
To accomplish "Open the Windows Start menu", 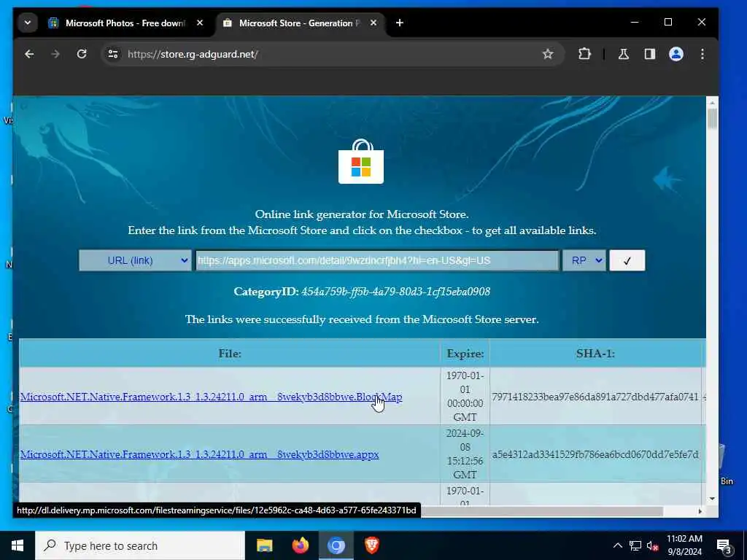I will pos(18,545).
